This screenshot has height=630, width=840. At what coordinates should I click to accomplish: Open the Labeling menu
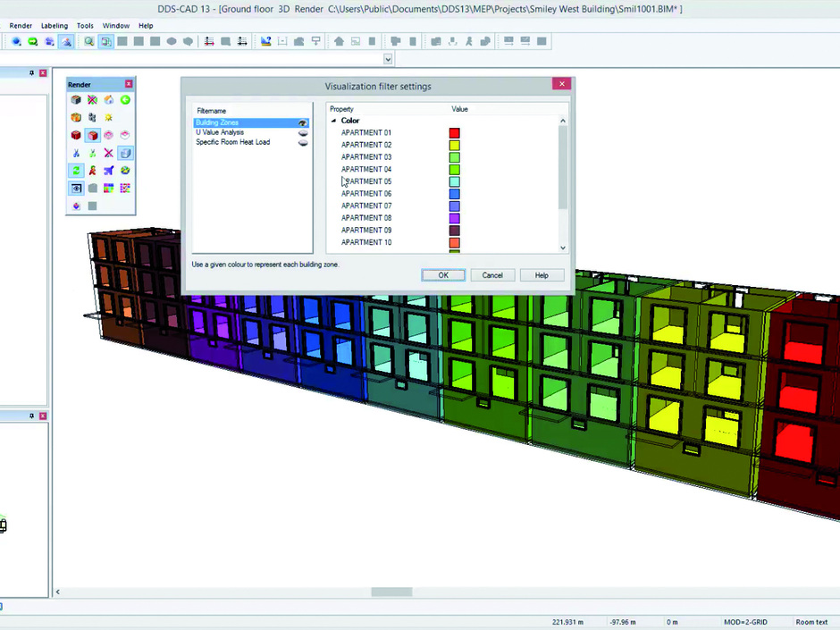tap(55, 25)
